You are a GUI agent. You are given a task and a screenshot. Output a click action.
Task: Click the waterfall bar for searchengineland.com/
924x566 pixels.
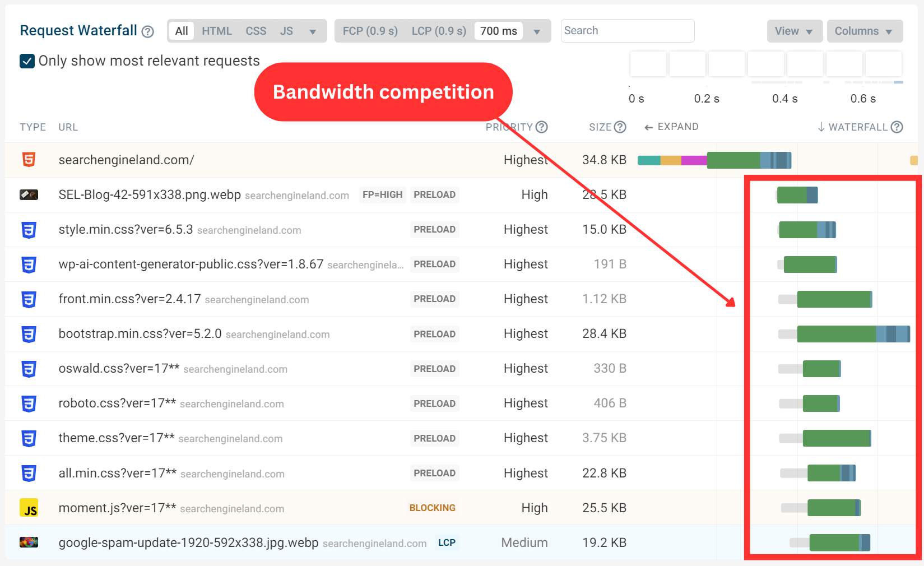click(714, 160)
